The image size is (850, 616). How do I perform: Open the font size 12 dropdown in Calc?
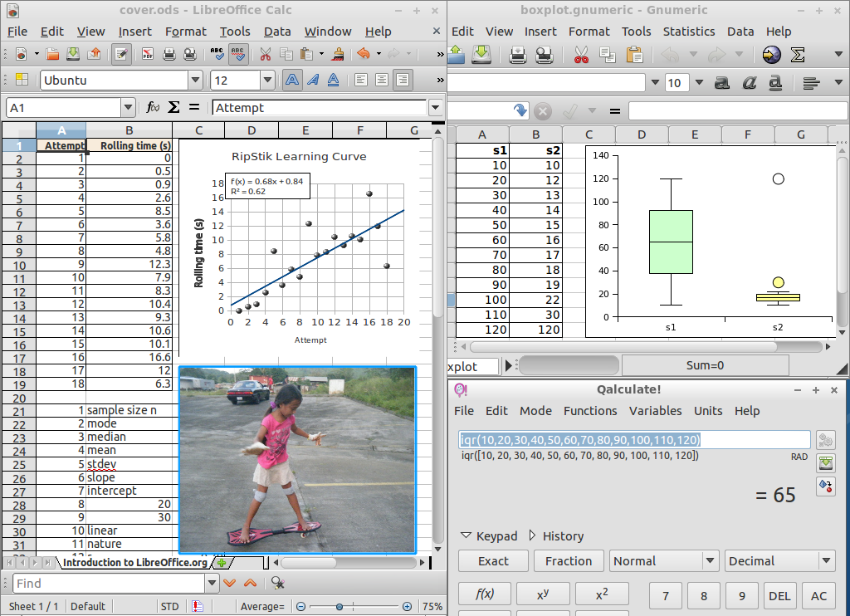pyautogui.click(x=267, y=81)
